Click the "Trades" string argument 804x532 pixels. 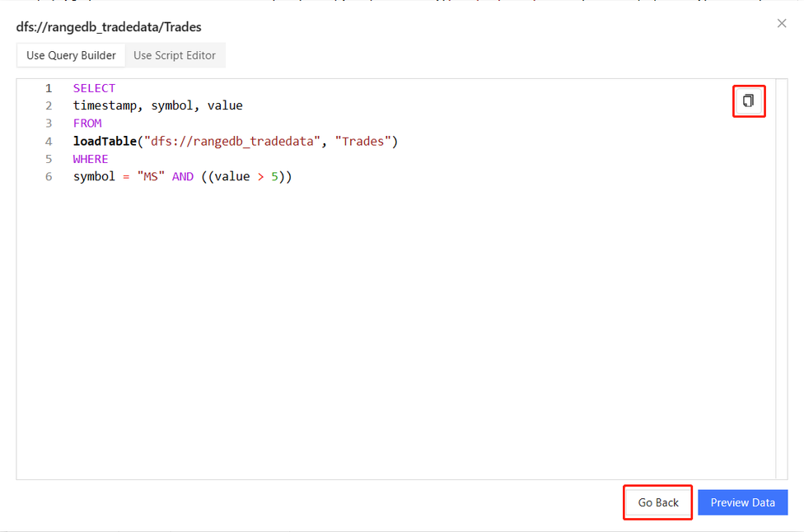coord(362,141)
